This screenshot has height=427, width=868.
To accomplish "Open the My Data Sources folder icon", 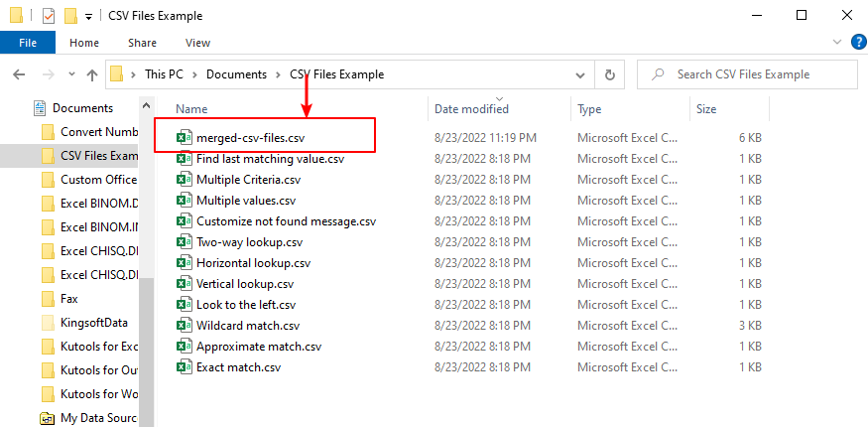I will pyautogui.click(x=49, y=418).
